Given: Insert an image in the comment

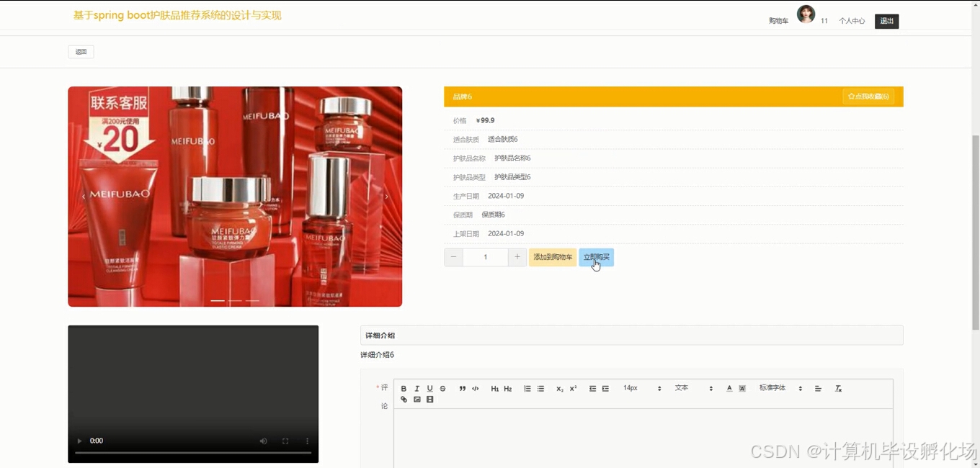Looking at the screenshot, I should click(416, 400).
